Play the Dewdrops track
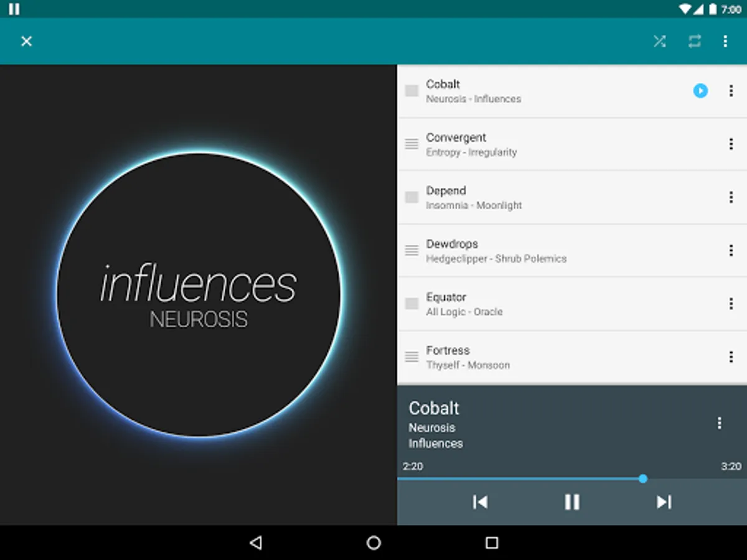Screen dimensions: 747x560 coord(572,250)
